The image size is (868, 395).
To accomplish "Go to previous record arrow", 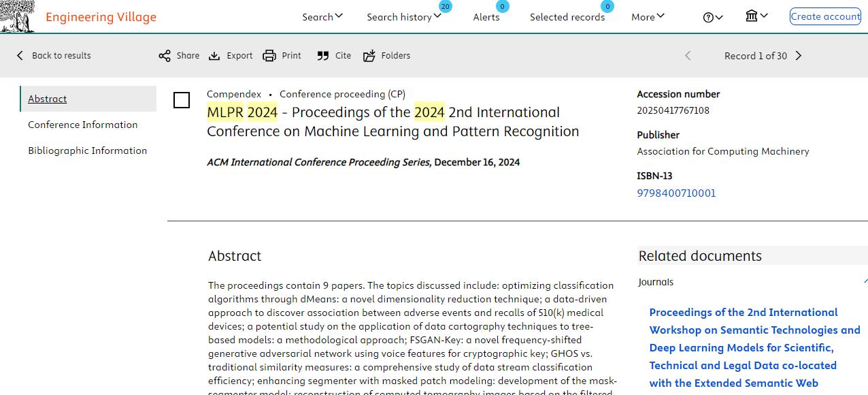I will 688,56.
